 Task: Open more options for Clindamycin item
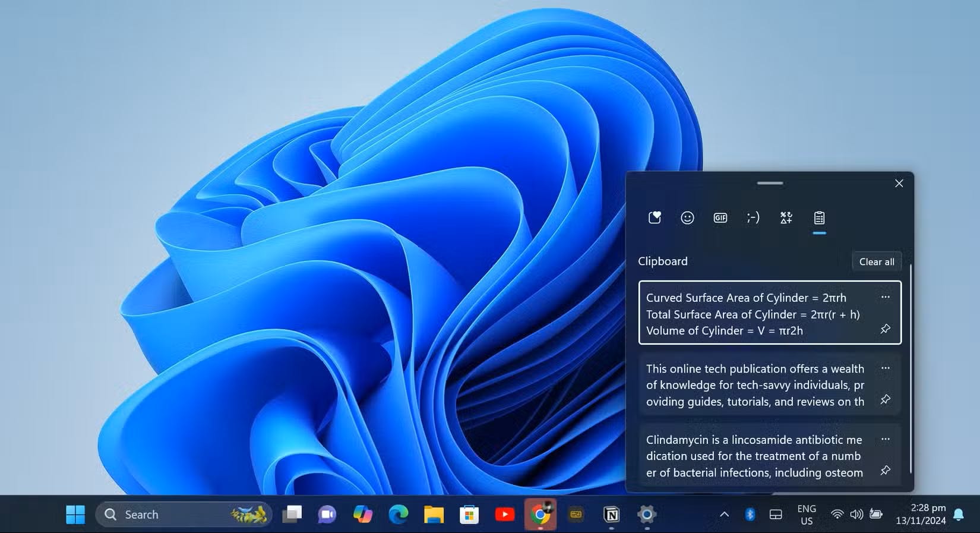[x=885, y=439]
